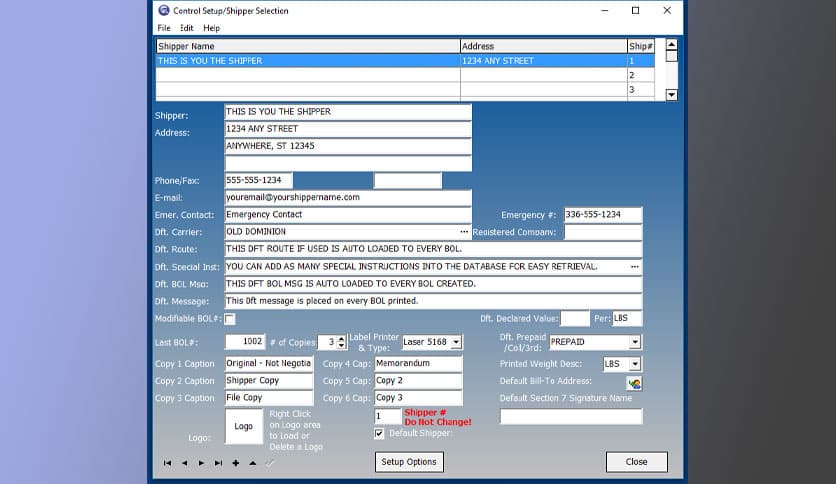Screen dimensions: 836x484
Task: Open the Help menu
Action: [x=211, y=28]
